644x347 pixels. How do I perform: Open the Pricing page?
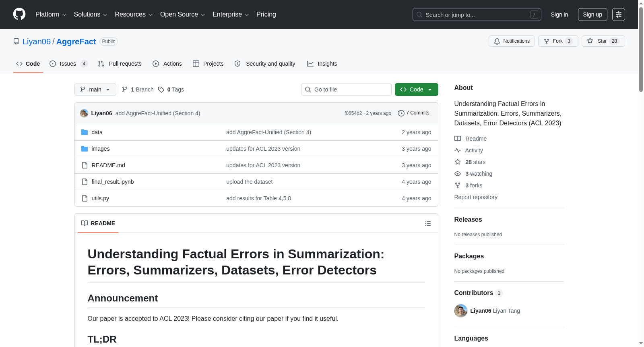point(266,15)
